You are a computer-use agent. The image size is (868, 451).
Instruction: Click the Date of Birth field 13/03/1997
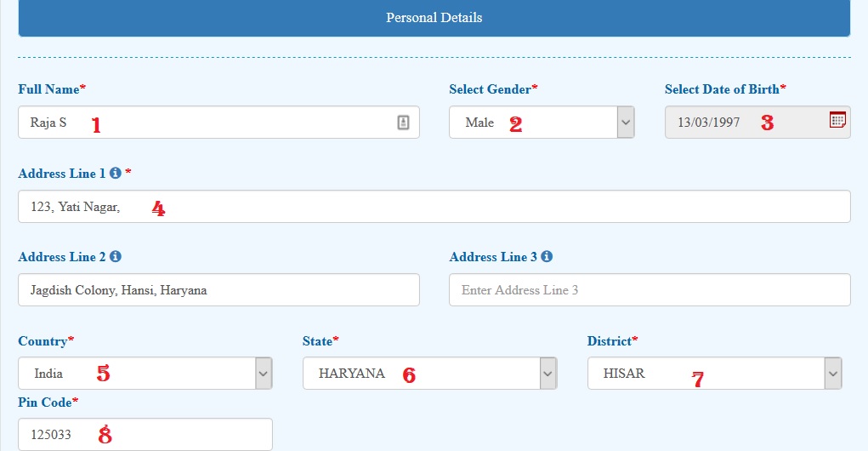[x=757, y=123]
